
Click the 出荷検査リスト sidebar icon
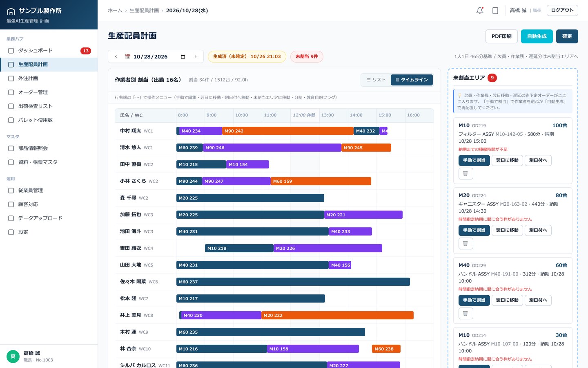(11, 106)
